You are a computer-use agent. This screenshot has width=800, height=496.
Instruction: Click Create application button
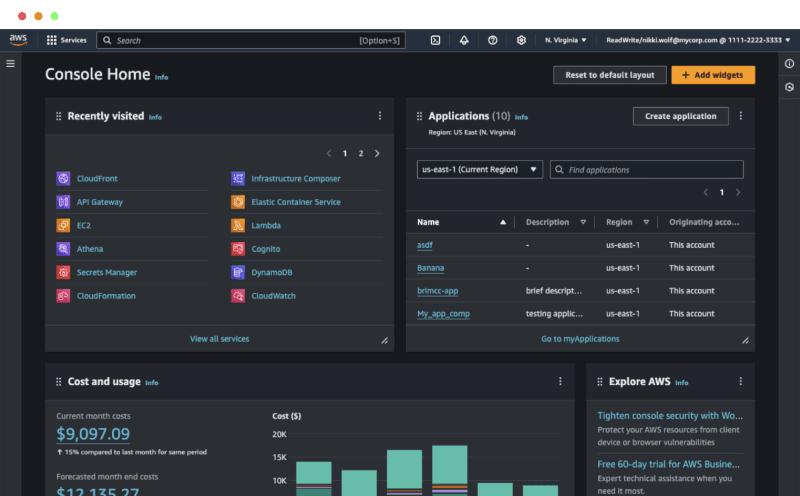pyautogui.click(x=681, y=116)
